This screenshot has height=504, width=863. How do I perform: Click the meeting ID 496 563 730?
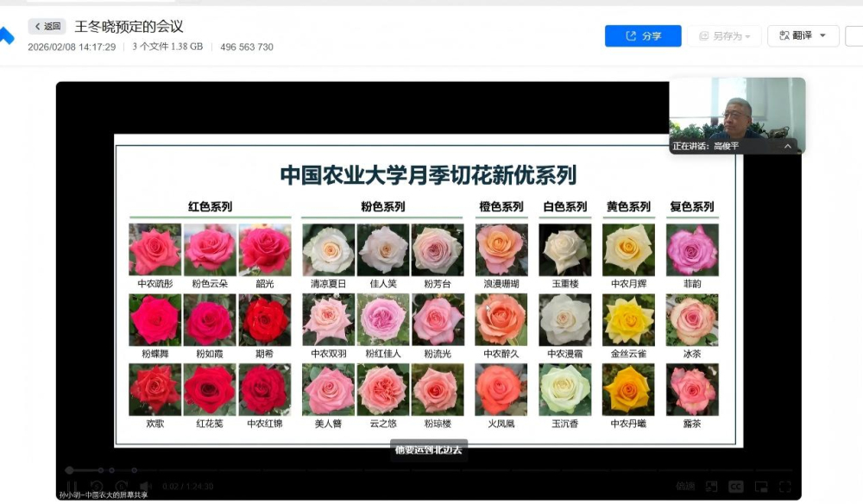coord(247,47)
